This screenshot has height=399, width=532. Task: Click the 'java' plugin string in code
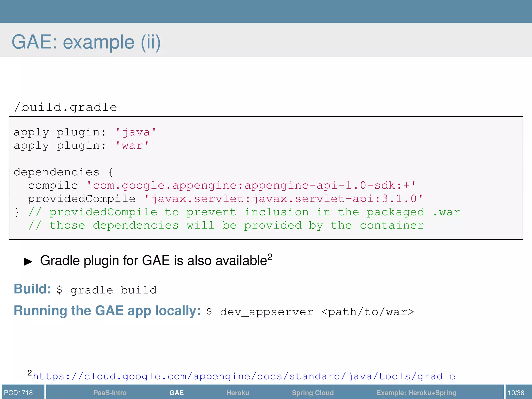[x=136, y=132]
